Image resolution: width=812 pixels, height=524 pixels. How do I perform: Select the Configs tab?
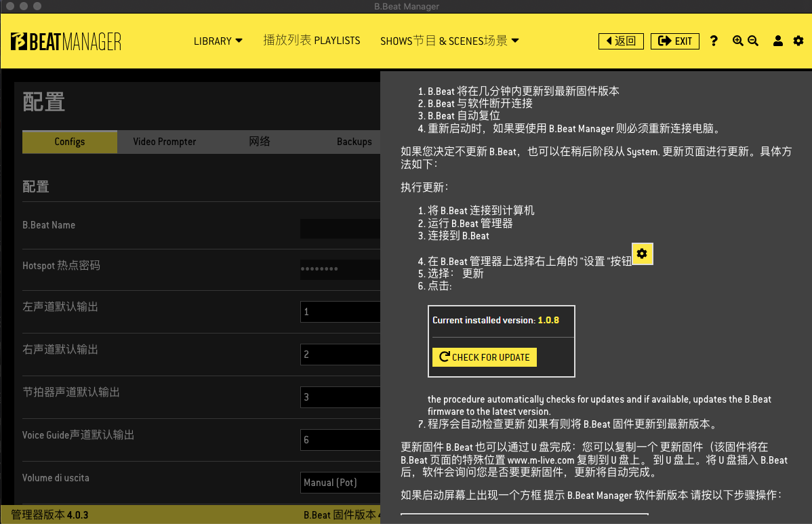69,142
